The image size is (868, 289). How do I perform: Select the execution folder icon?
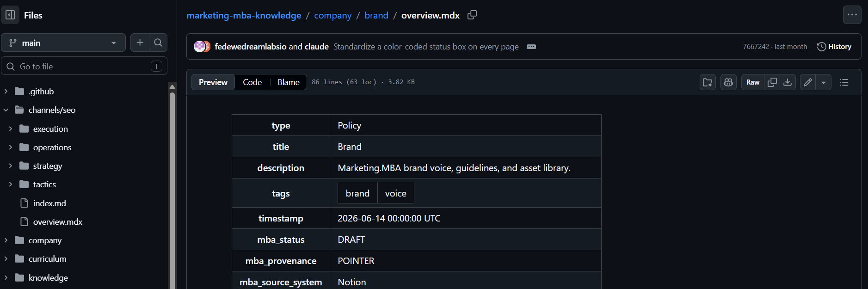pyautogui.click(x=24, y=129)
